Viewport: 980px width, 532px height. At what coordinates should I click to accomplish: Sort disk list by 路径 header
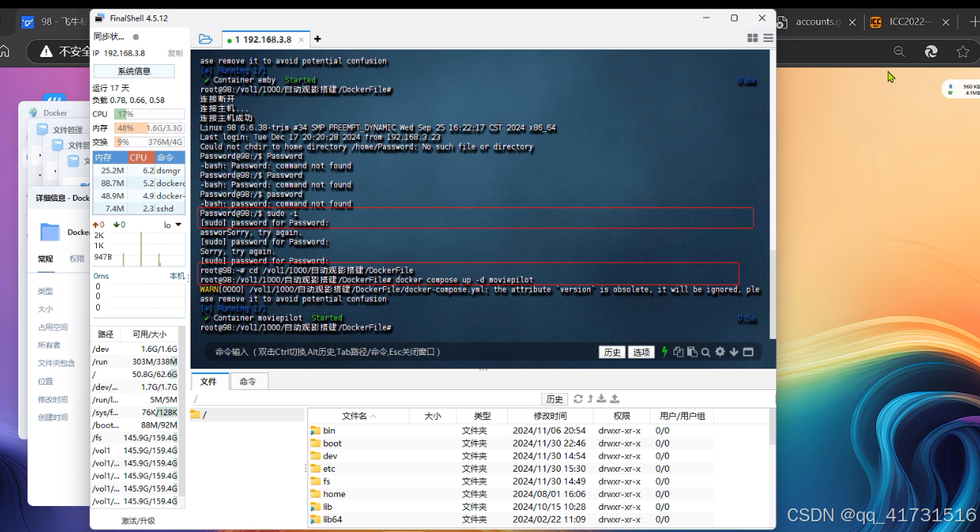pyautogui.click(x=106, y=334)
